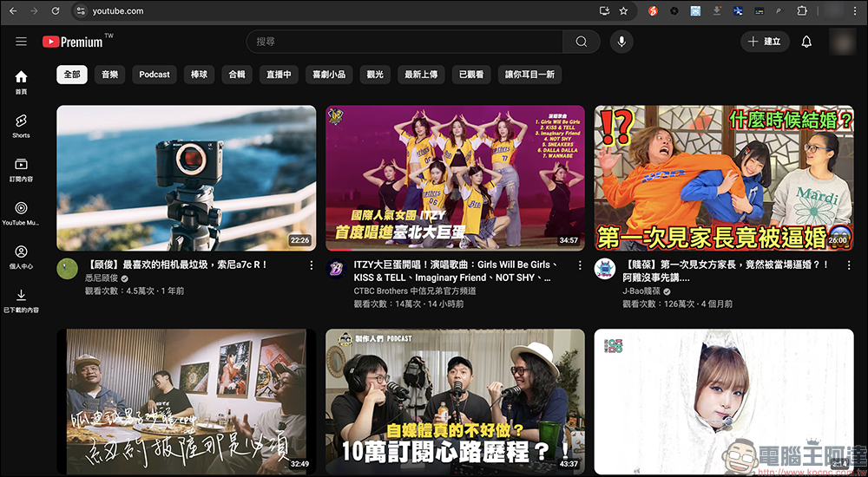Click the youtube.com address bar
This screenshot has height=477, width=868.
click(x=338, y=11)
